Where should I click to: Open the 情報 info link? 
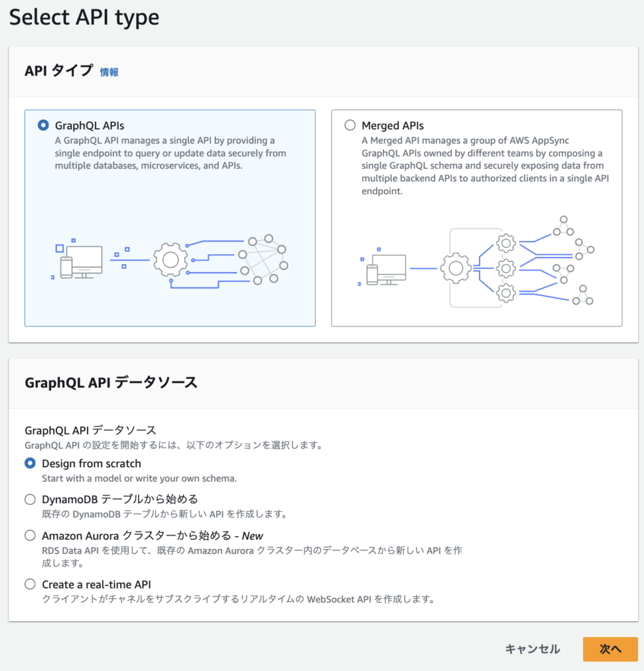pos(109,72)
